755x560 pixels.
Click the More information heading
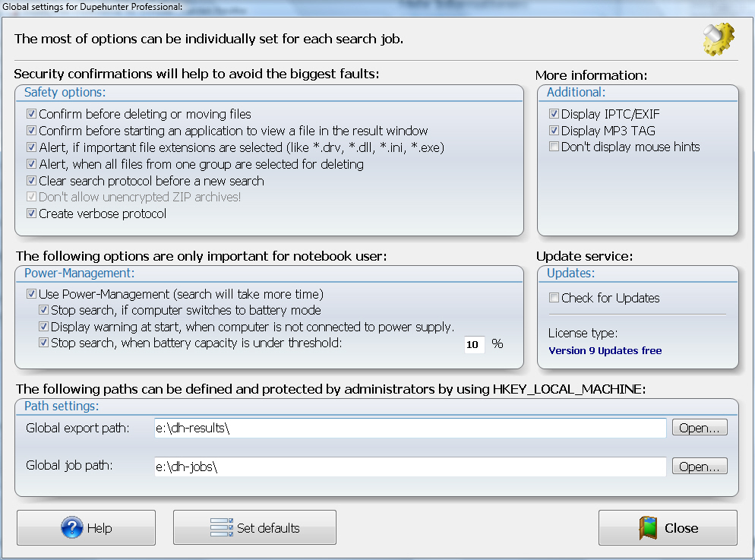[591, 75]
